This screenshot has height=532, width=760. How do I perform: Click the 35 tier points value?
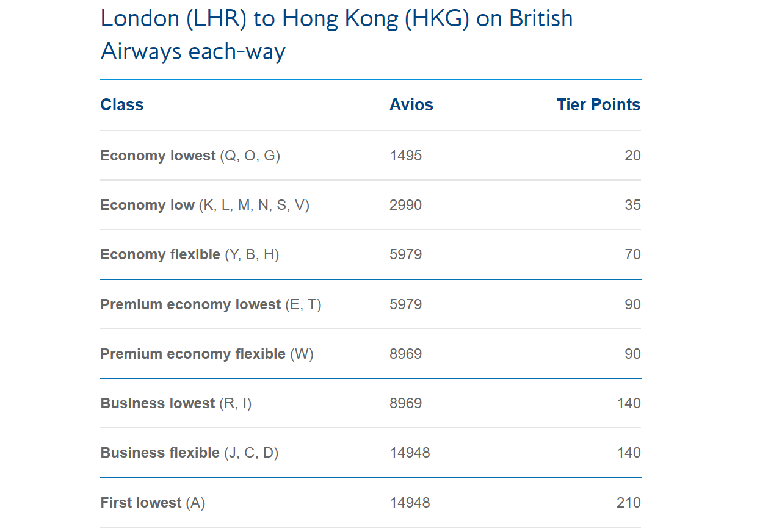pos(632,205)
